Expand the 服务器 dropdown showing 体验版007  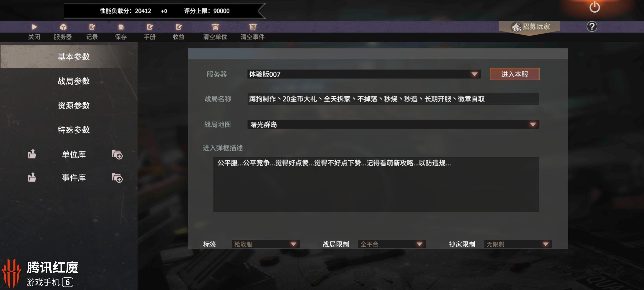click(x=364, y=74)
